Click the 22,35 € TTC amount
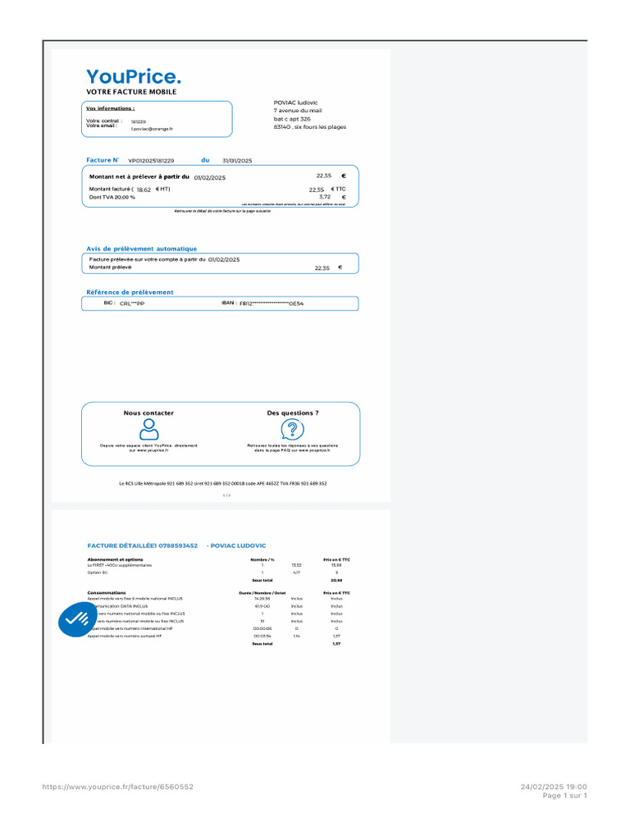 coord(327,189)
